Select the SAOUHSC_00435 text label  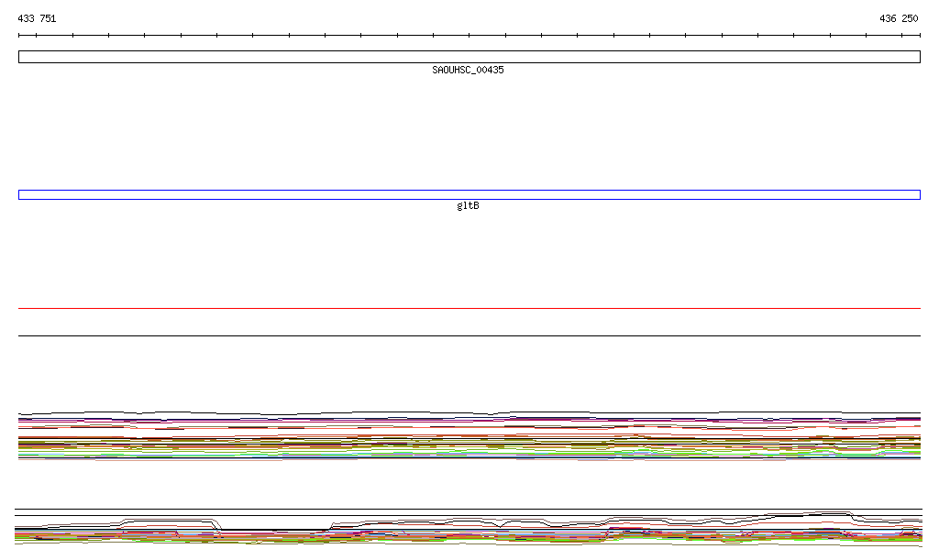tap(468, 71)
